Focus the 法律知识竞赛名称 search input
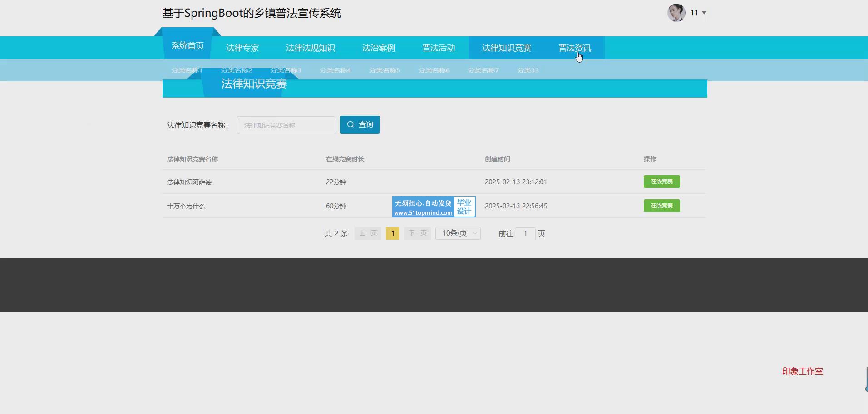Screen dimensions: 868x414 click(x=286, y=125)
